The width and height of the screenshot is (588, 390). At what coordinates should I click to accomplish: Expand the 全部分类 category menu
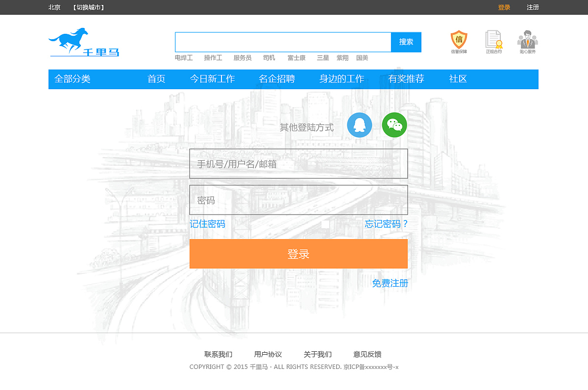[73, 79]
